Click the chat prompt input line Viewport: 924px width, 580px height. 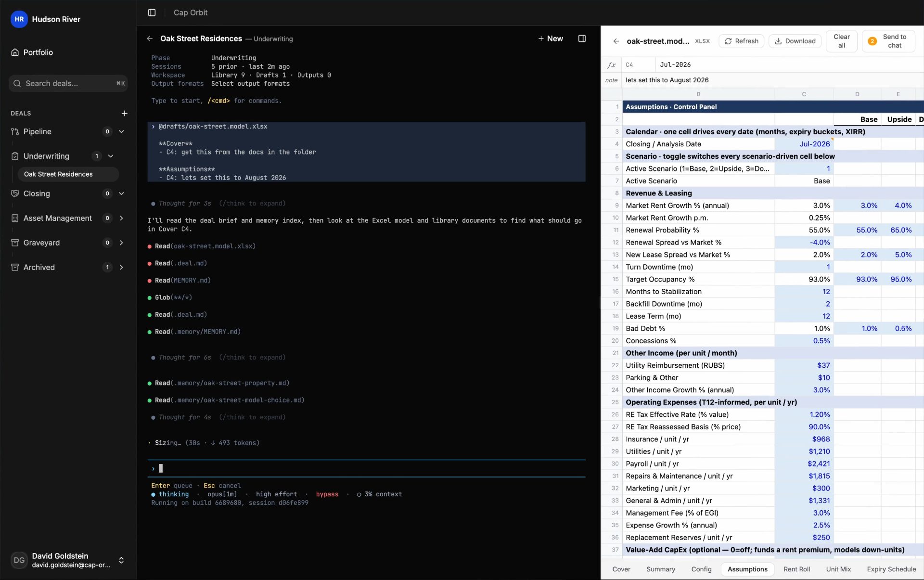pos(366,468)
